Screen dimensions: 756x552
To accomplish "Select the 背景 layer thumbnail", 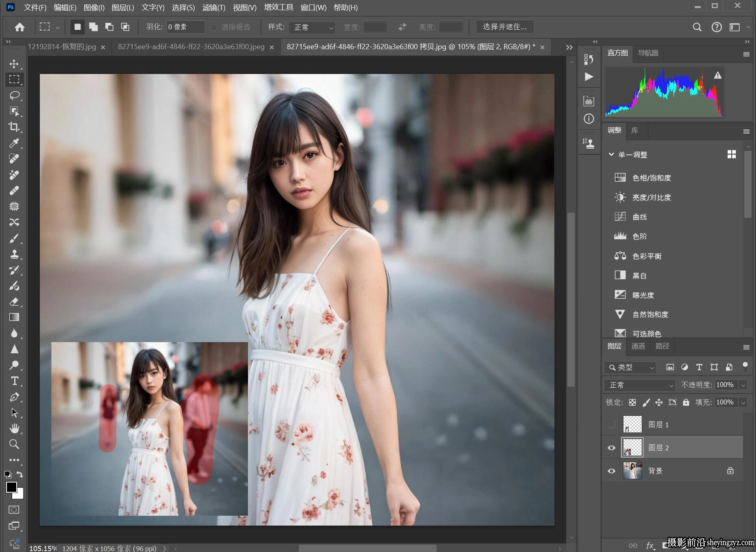I will pyautogui.click(x=632, y=471).
